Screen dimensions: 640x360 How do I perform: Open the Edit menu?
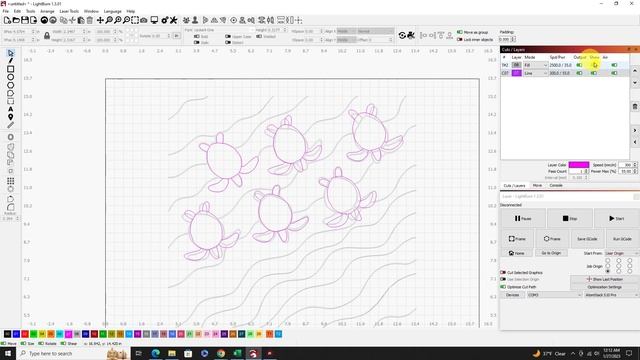pos(18,11)
